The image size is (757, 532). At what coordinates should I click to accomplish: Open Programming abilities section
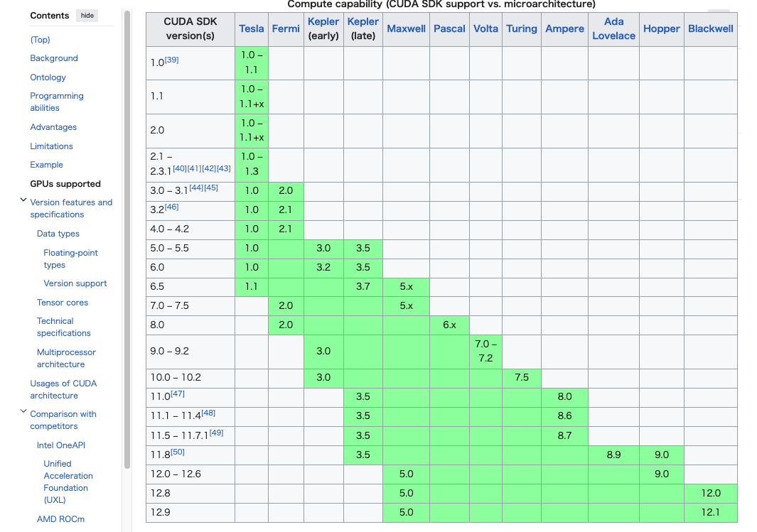[x=56, y=102]
